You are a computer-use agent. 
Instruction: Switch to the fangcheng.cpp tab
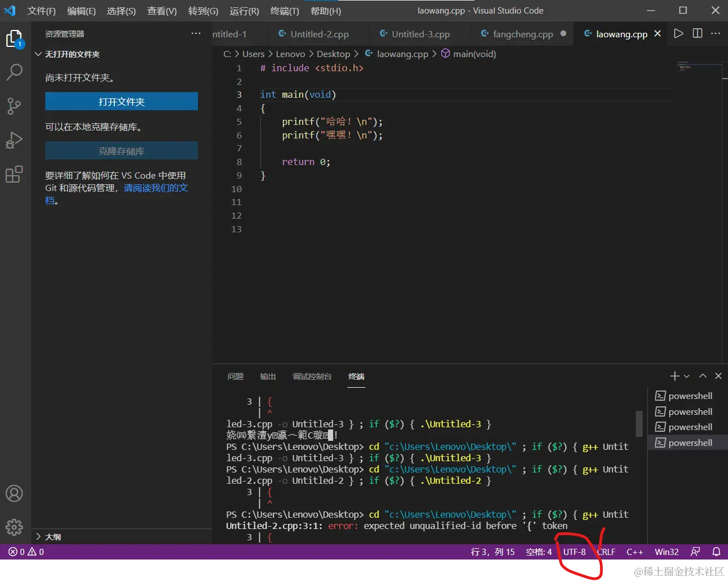[523, 34]
